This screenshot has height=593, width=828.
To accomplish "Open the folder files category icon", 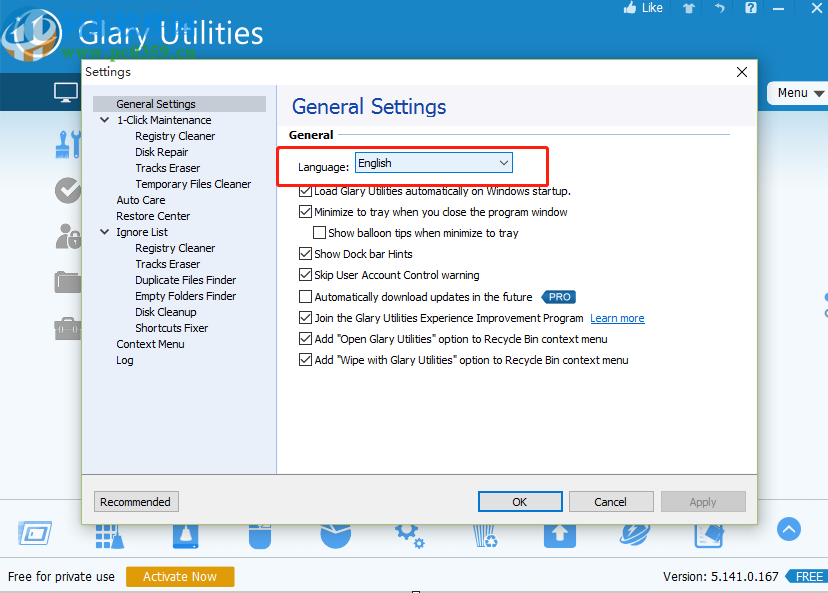I will (x=68, y=282).
